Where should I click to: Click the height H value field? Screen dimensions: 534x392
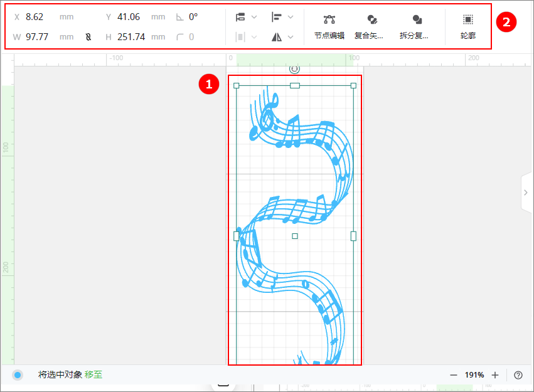131,37
